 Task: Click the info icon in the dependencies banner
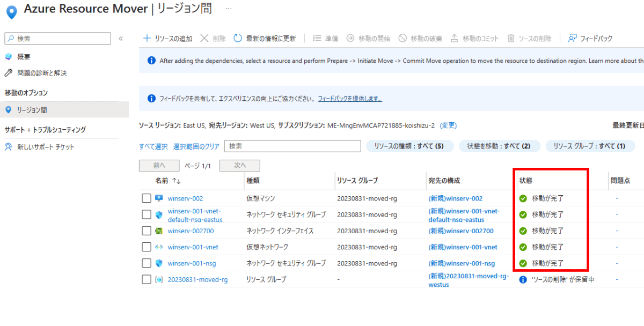pos(151,61)
